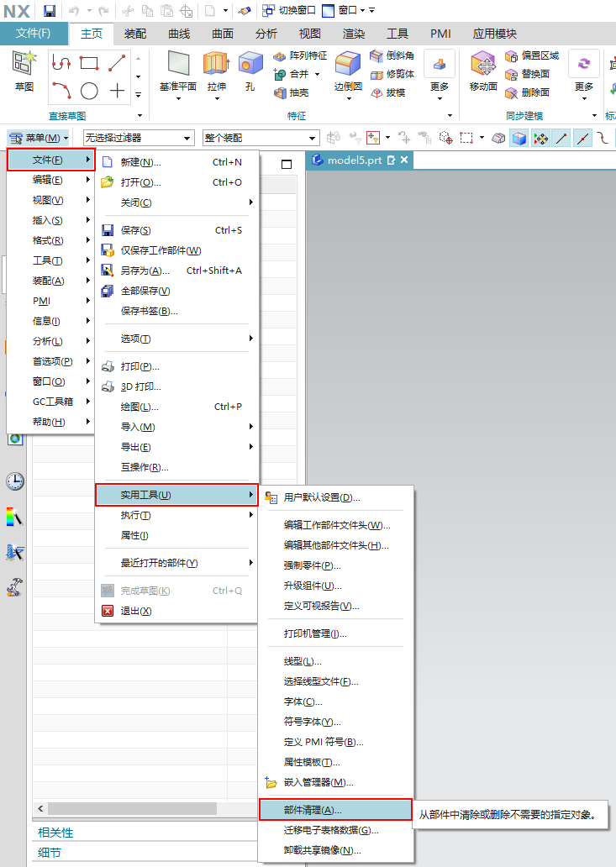Expand the 更多 features gallery
Viewport: 616px width, 867px height.
[440, 76]
